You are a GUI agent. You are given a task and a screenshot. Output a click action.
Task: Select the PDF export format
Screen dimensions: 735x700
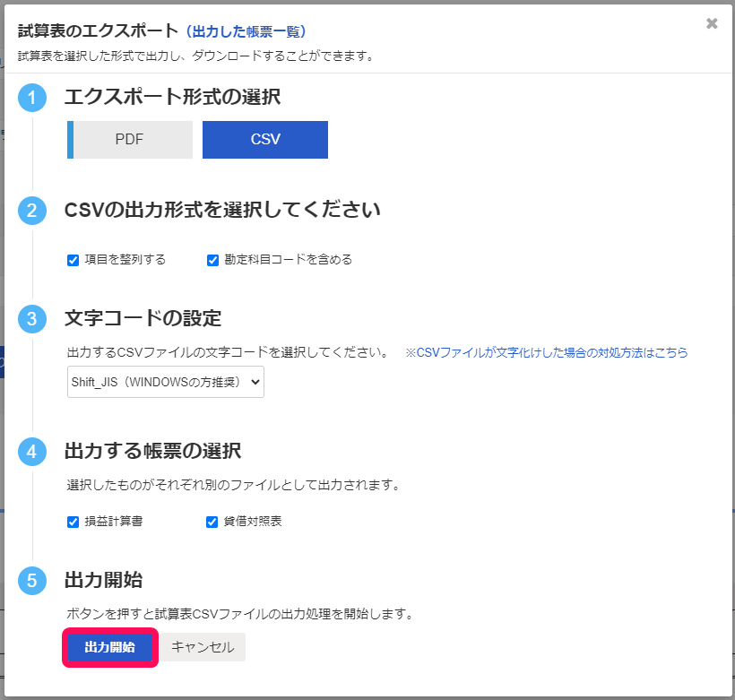pyautogui.click(x=130, y=140)
